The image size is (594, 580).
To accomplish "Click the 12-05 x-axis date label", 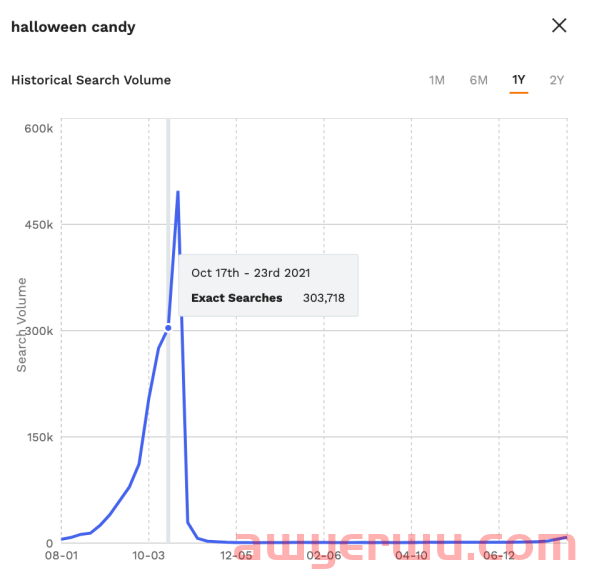I will coord(236,556).
